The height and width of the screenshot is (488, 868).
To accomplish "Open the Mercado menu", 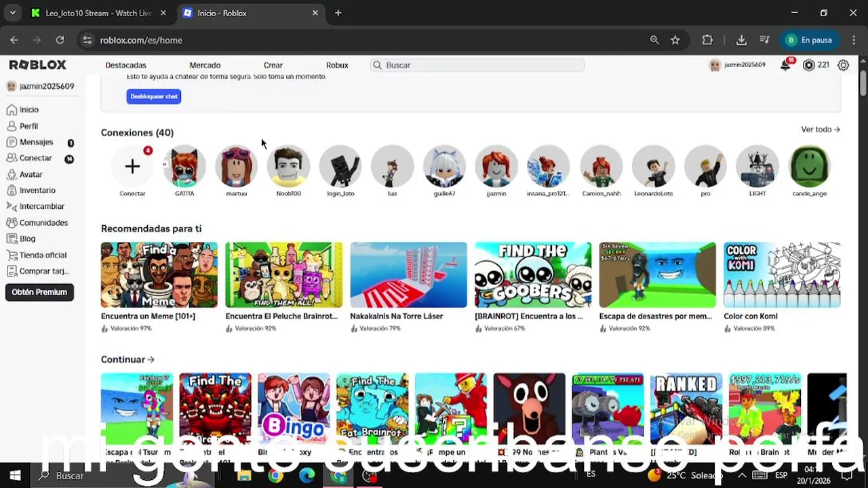I will pyautogui.click(x=205, y=65).
